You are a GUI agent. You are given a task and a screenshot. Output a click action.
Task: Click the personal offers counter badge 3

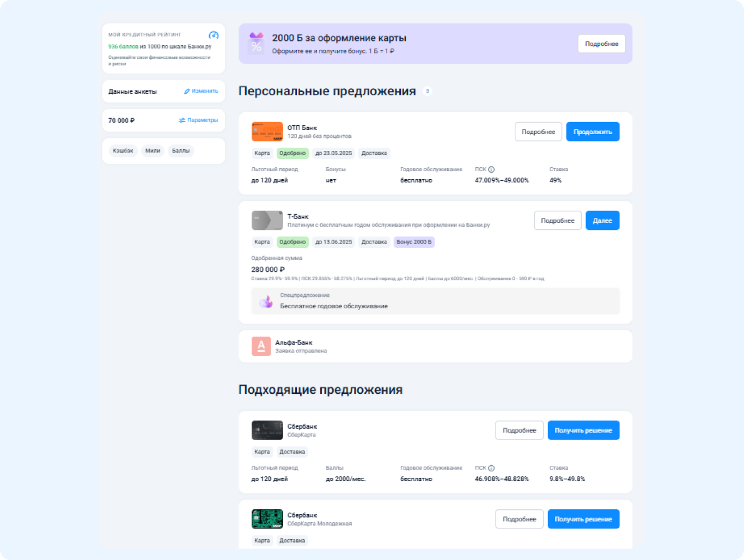[428, 91]
